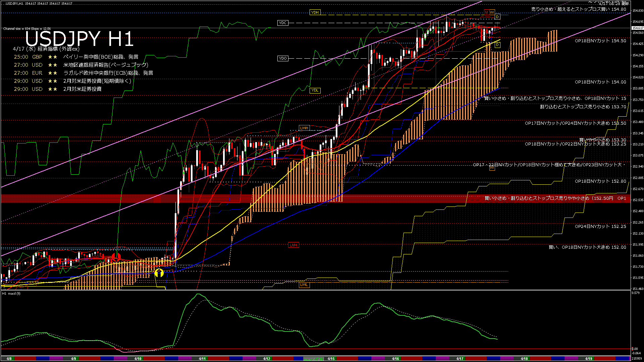Click the 'H1 macd (9)' indicator label
Image resolution: width=644 pixels, height=362 pixels.
(11, 294)
